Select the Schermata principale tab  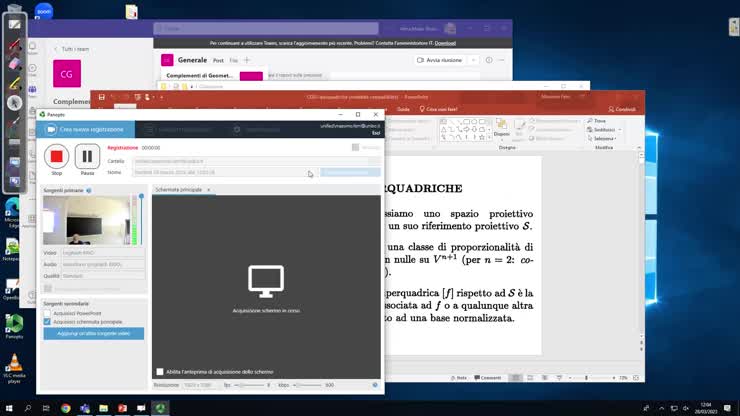tap(178, 189)
